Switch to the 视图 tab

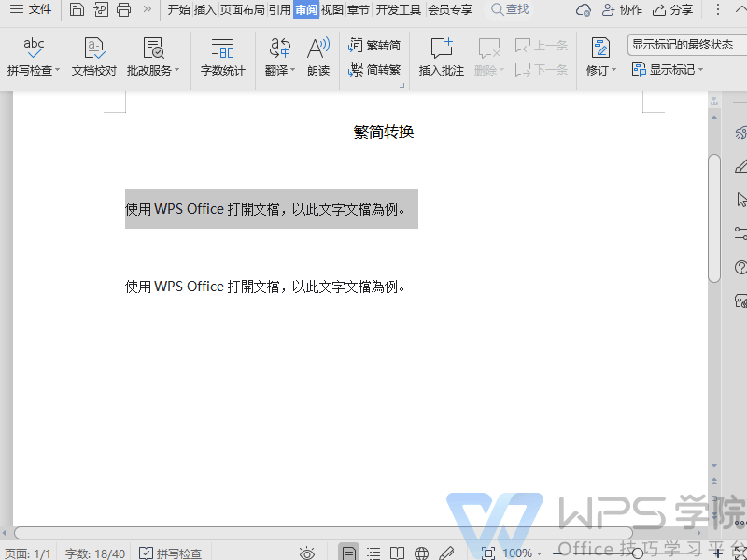[x=332, y=9]
